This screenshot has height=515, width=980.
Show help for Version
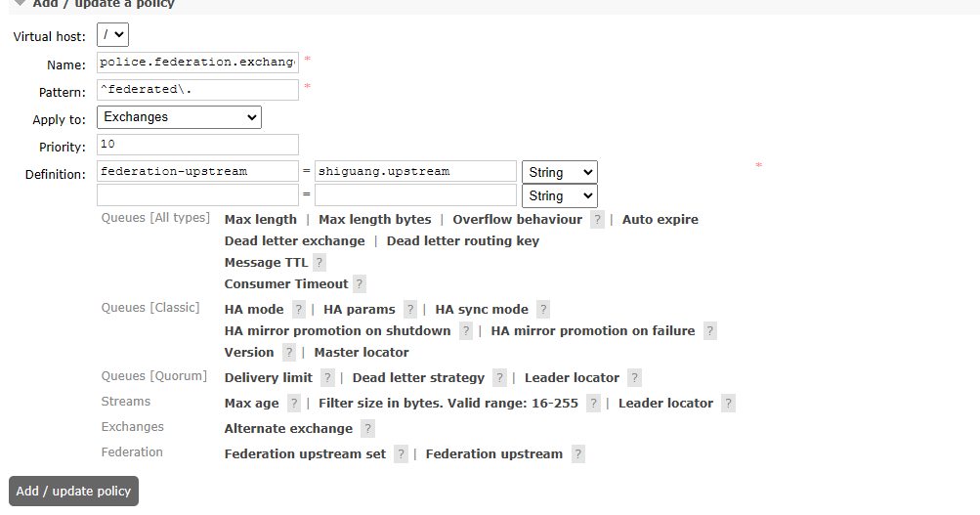[289, 353]
